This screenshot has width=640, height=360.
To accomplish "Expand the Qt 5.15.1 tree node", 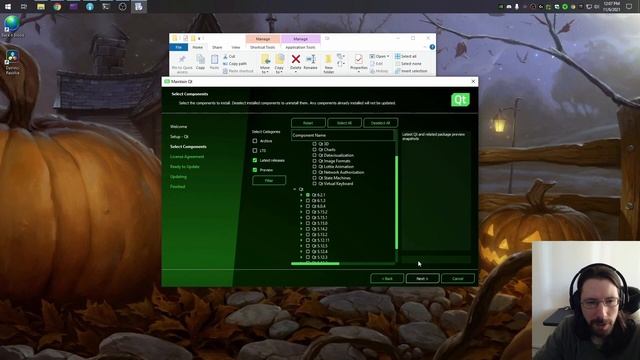I will (301, 218).
